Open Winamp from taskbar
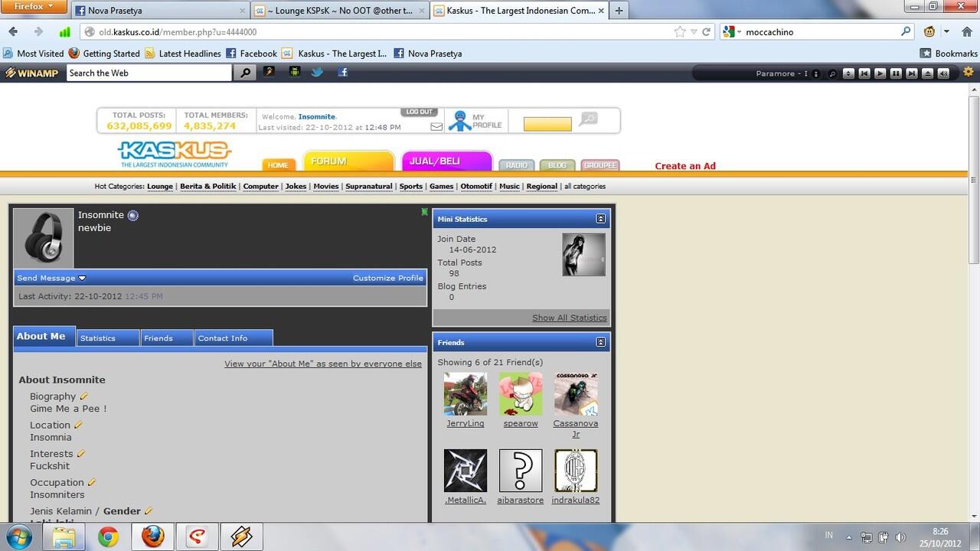This screenshot has height=551, width=980. point(242,536)
